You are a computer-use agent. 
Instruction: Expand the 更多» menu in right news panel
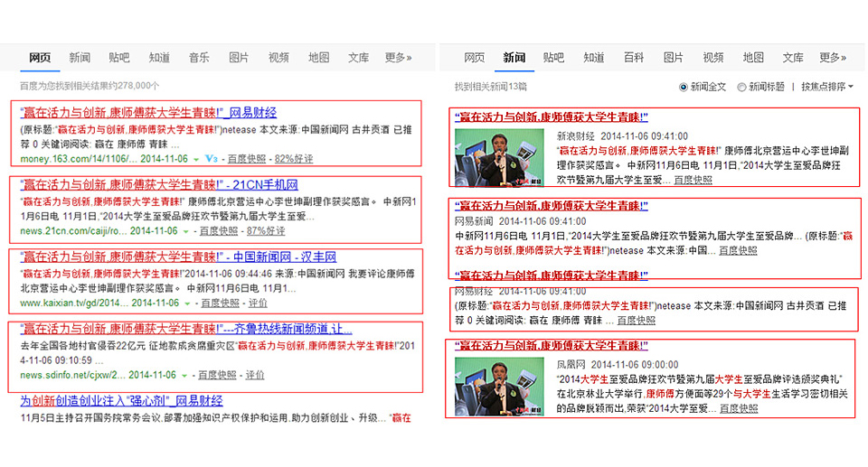point(833,58)
